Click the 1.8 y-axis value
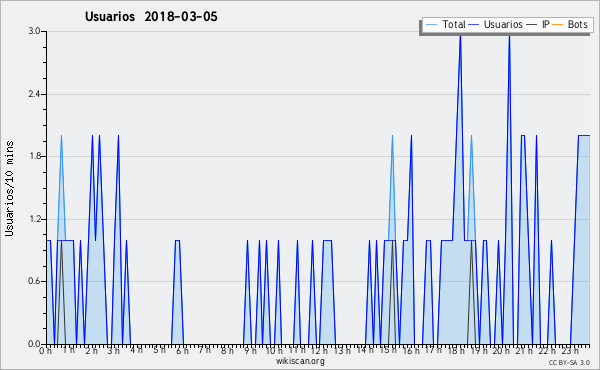600x370 pixels. point(35,156)
